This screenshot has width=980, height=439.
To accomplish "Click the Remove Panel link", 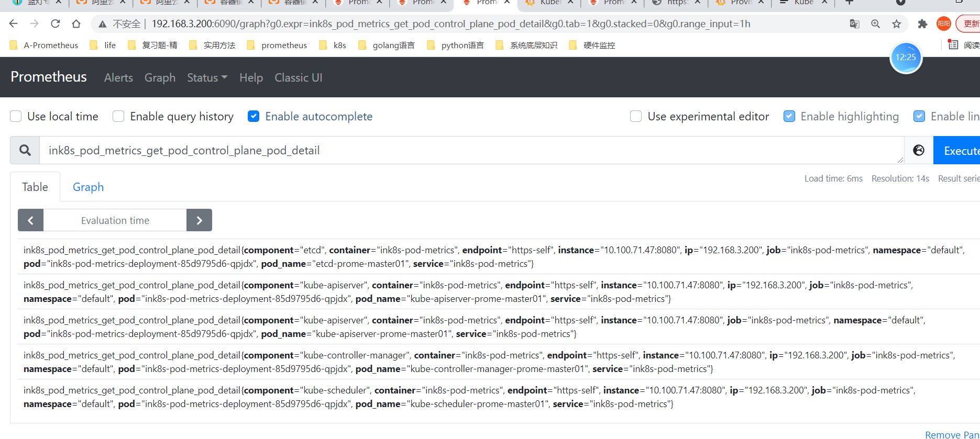I will click(x=952, y=434).
